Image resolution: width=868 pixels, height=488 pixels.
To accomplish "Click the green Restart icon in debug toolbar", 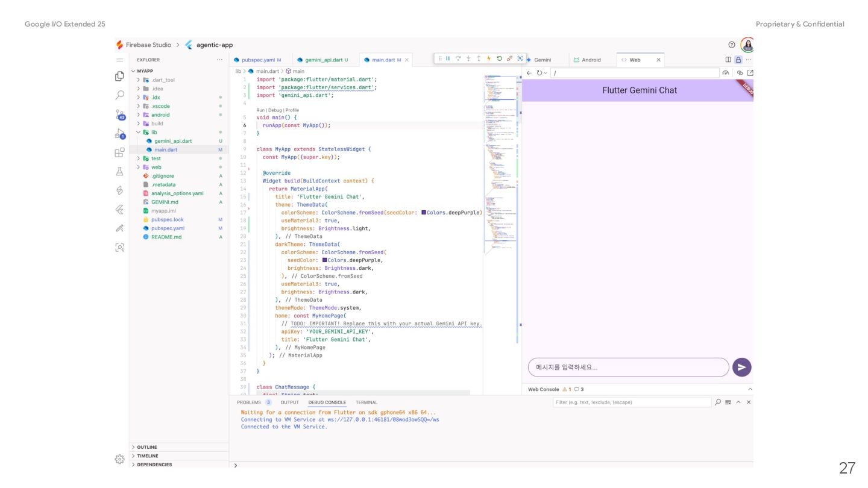I will pos(499,58).
